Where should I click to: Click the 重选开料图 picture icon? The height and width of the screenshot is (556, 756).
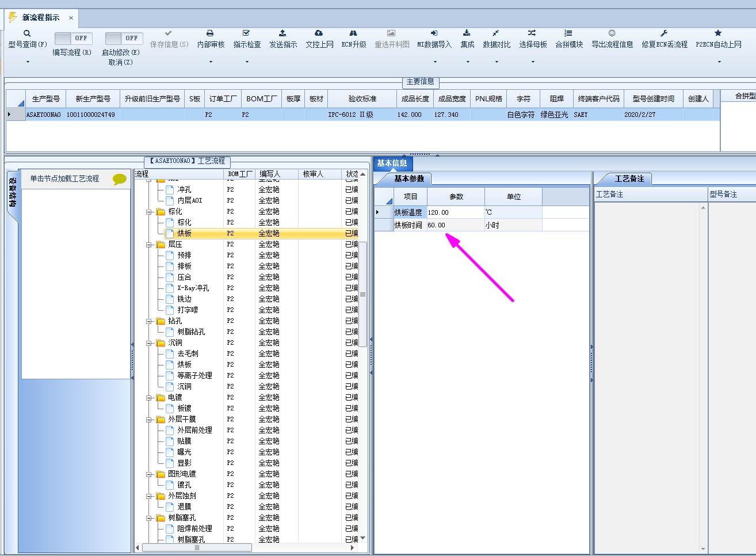391,33
